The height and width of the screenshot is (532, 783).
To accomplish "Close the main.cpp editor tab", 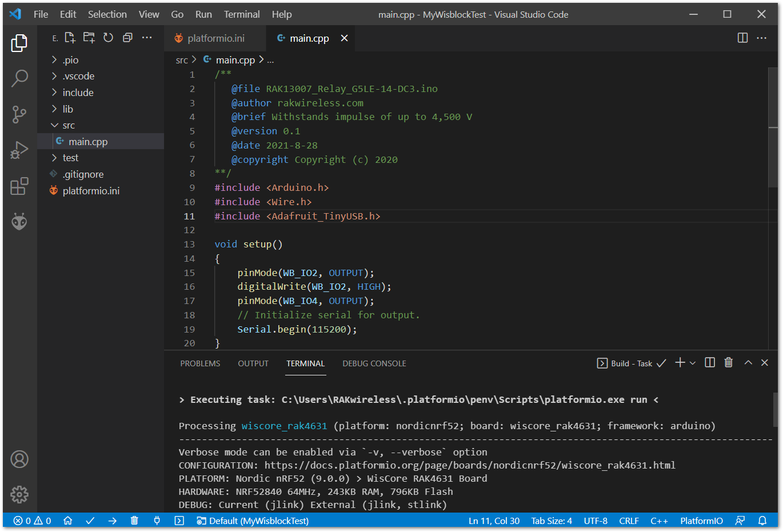I will (x=344, y=38).
